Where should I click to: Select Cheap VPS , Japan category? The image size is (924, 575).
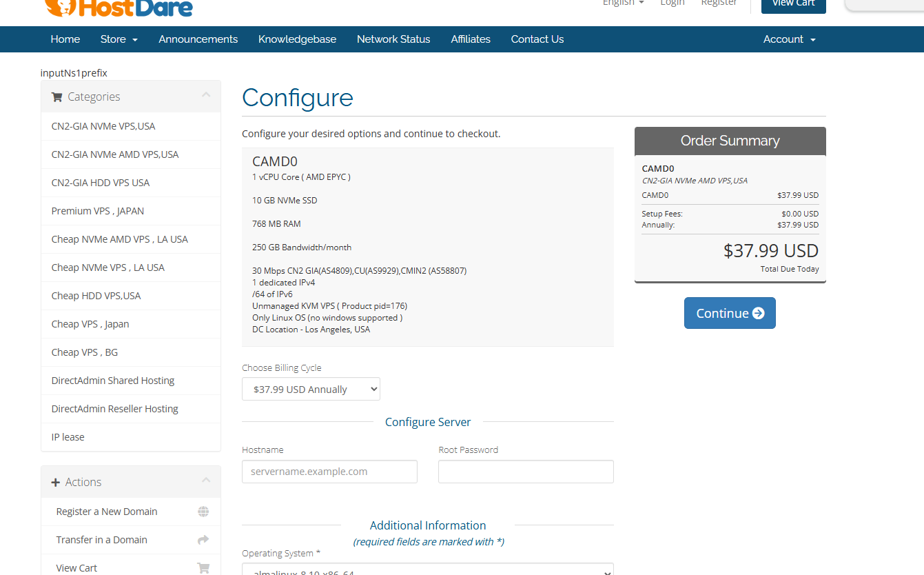(x=131, y=324)
